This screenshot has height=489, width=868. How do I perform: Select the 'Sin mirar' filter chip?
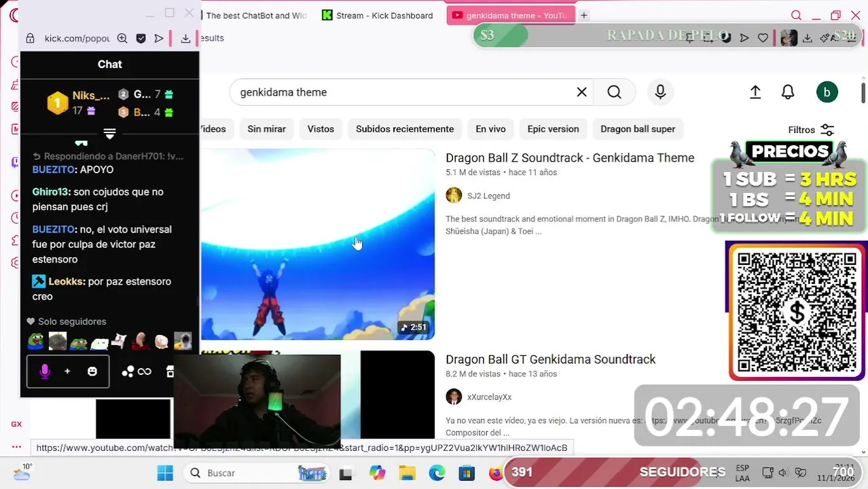[x=266, y=129]
